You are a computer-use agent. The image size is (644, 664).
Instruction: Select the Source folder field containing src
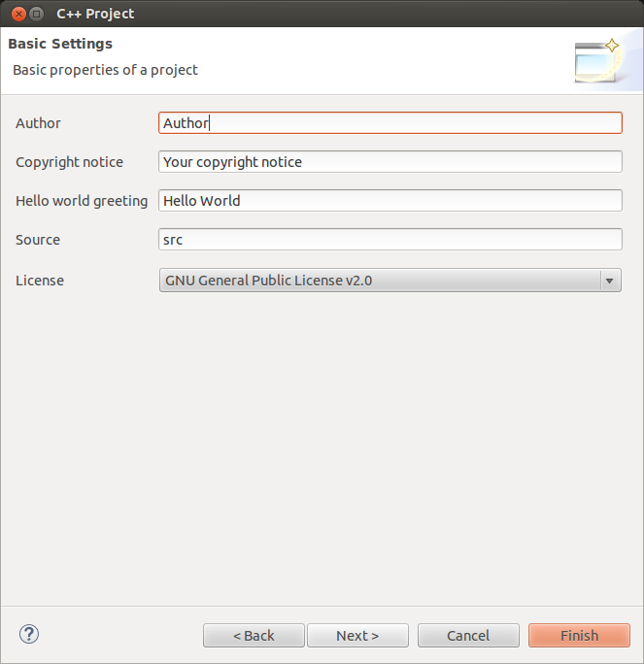(390, 239)
